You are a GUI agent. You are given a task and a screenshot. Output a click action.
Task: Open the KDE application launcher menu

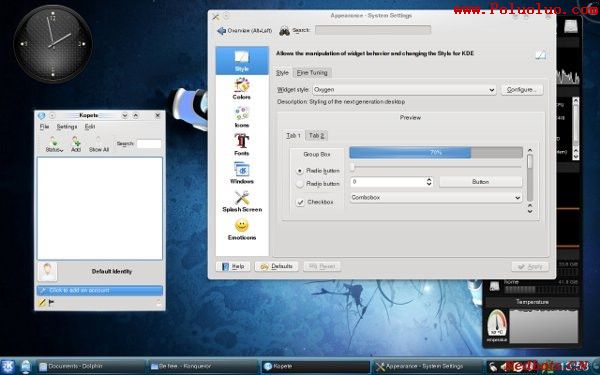(x=7, y=366)
